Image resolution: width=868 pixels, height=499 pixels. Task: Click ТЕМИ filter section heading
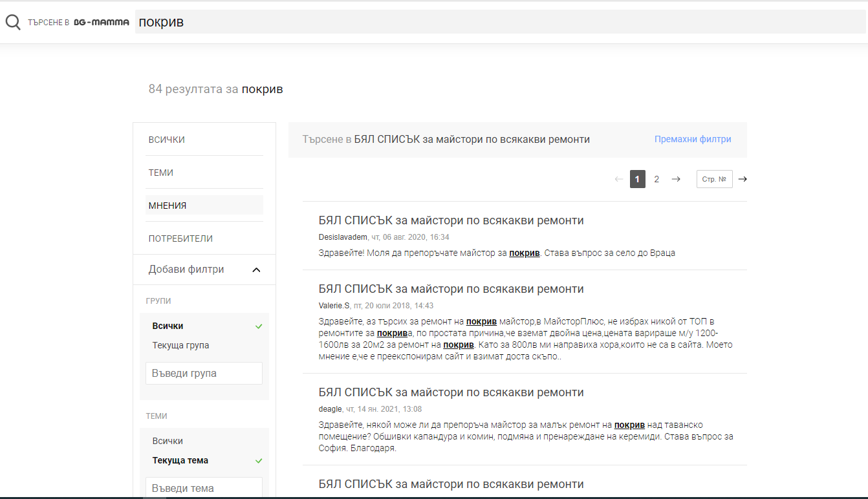click(157, 416)
